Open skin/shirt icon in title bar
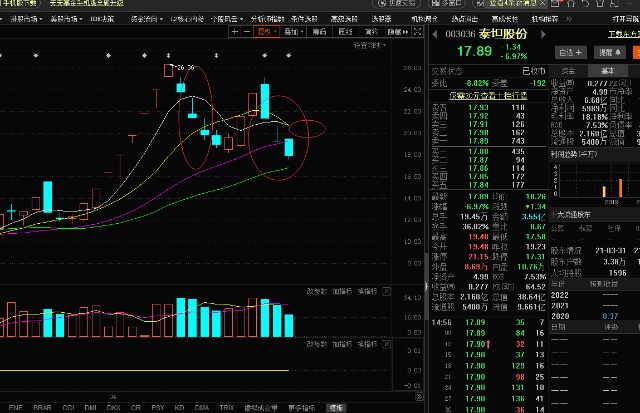Screen dimensions: 640x413 600,3
